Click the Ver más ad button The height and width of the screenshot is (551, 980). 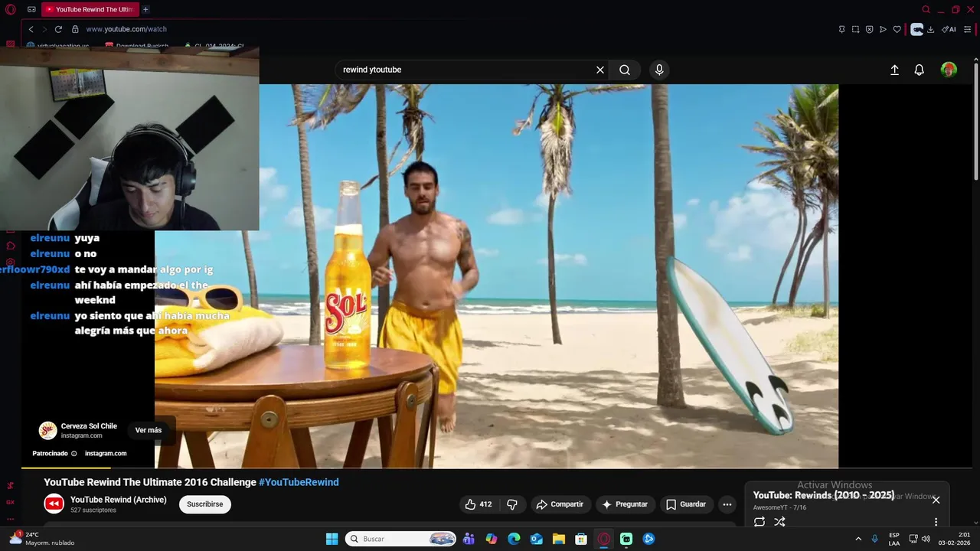pyautogui.click(x=149, y=430)
